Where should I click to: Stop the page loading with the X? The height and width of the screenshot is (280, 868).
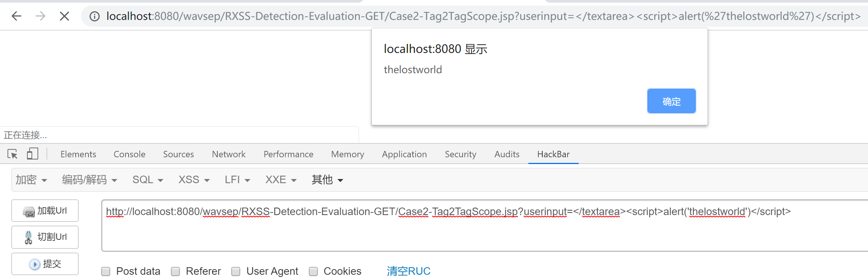(64, 16)
